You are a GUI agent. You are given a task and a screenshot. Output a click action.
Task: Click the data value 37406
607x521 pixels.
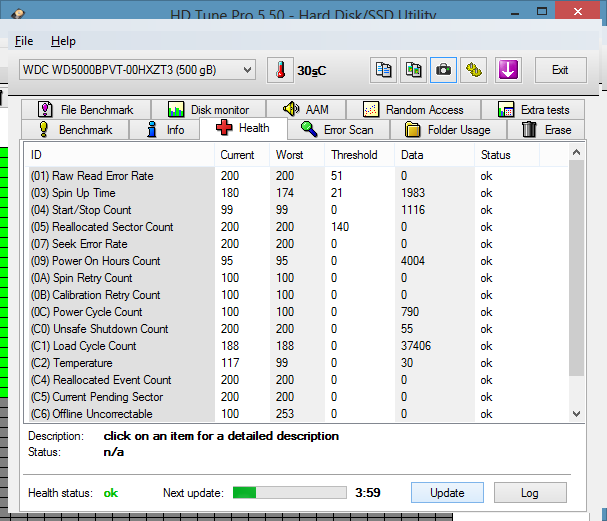pos(416,346)
